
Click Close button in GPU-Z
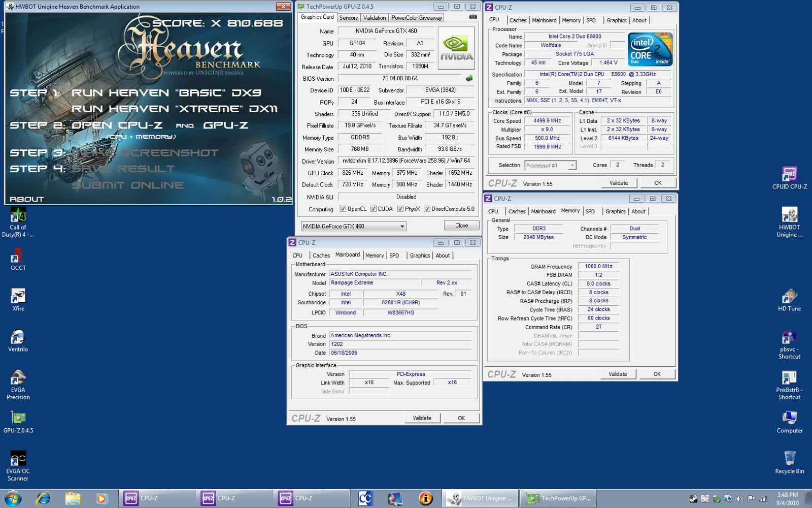coord(461,226)
